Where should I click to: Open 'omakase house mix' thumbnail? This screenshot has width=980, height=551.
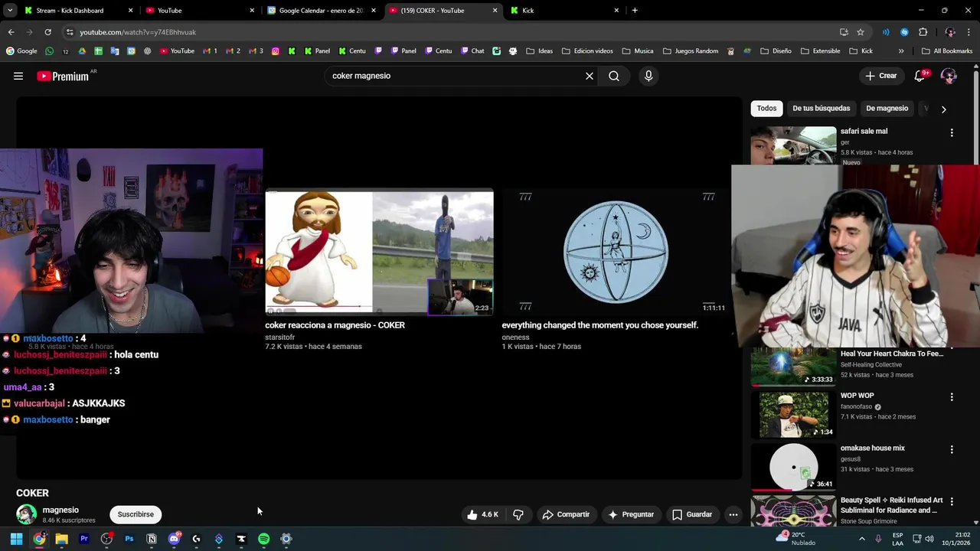pos(793,466)
